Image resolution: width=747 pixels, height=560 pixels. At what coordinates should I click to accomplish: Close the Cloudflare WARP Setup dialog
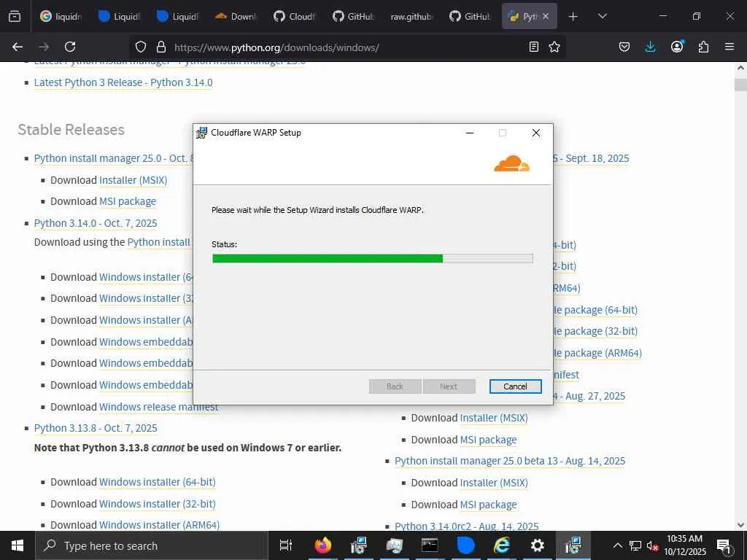click(536, 133)
